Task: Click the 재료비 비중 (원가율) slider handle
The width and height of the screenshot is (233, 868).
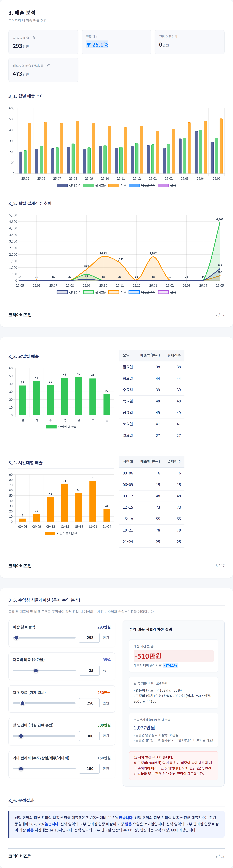Action: point(36,671)
